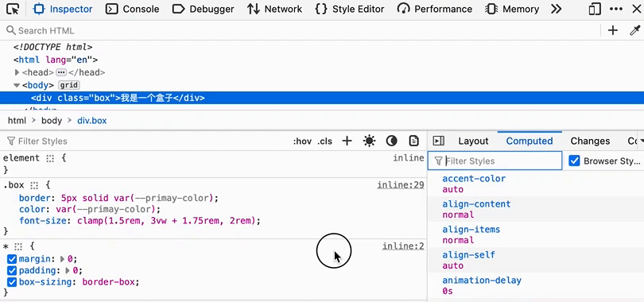The image size is (644, 302).
Task: Open the Layout sidebar tab
Action: [x=473, y=141]
